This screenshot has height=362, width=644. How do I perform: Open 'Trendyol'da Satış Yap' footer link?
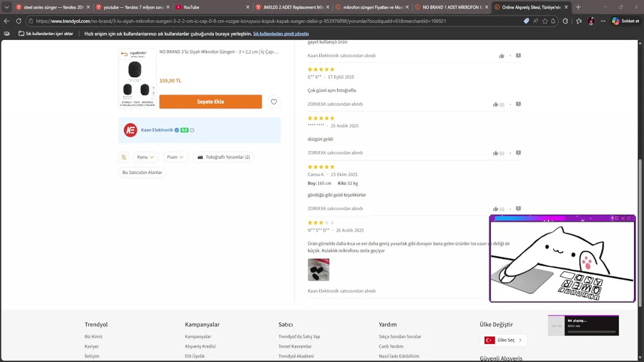(x=299, y=336)
